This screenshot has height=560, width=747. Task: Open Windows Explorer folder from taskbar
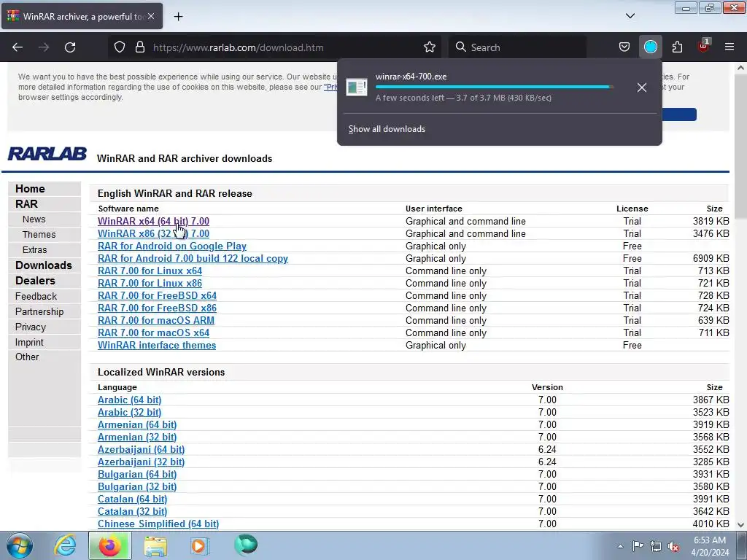pyautogui.click(x=155, y=545)
